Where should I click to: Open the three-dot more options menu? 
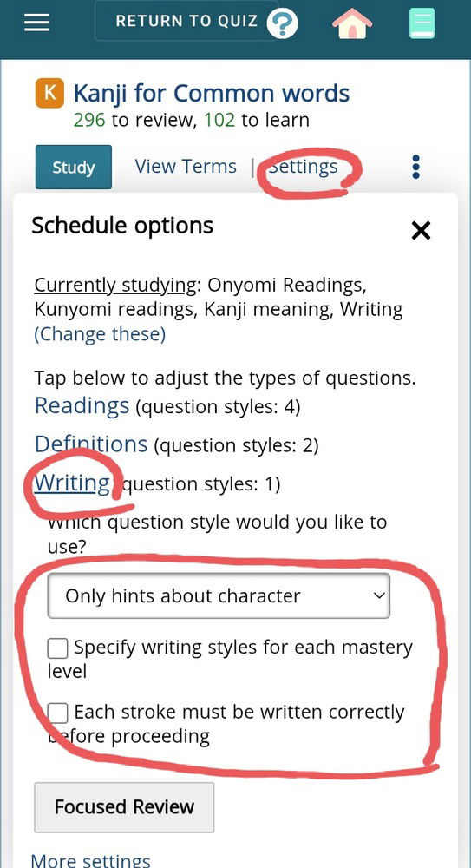coord(416,167)
